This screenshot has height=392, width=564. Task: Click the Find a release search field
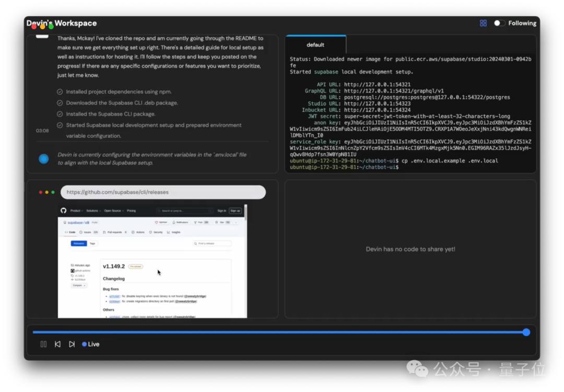[212, 243]
